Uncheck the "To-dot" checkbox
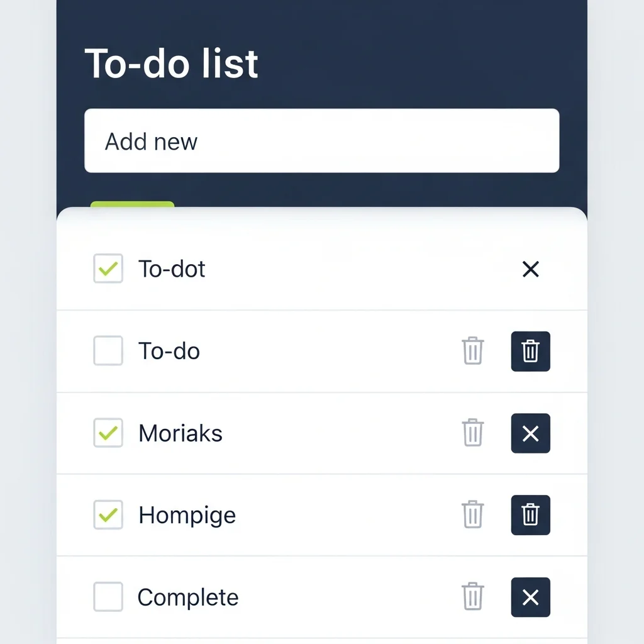 108,269
